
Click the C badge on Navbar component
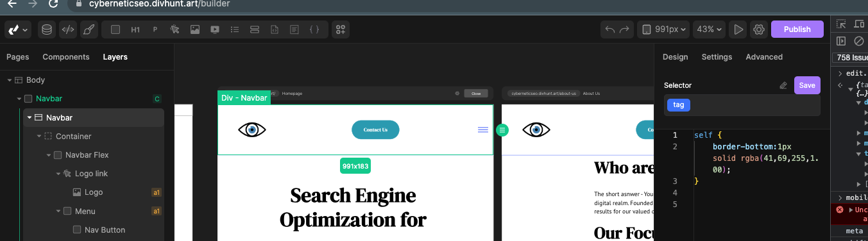[157, 99]
